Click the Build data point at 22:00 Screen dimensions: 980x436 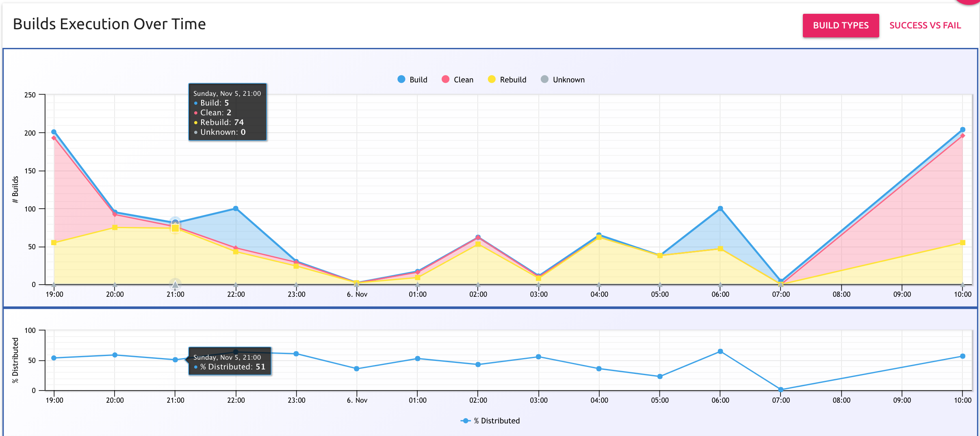[x=236, y=209]
